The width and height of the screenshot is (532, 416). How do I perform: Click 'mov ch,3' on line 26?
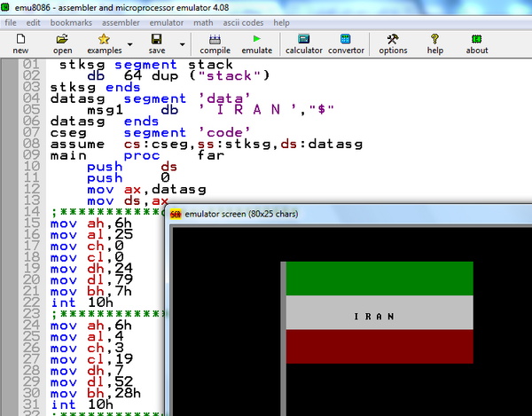tap(87, 348)
